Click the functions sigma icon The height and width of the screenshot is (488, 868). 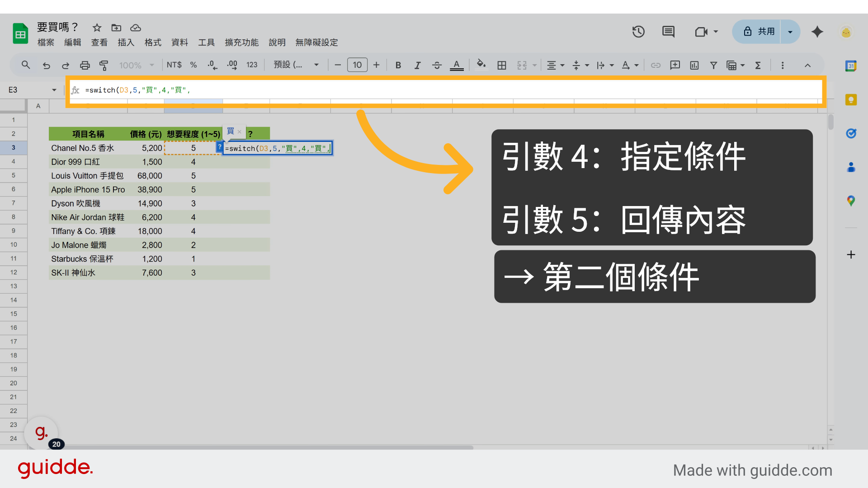pyautogui.click(x=758, y=65)
